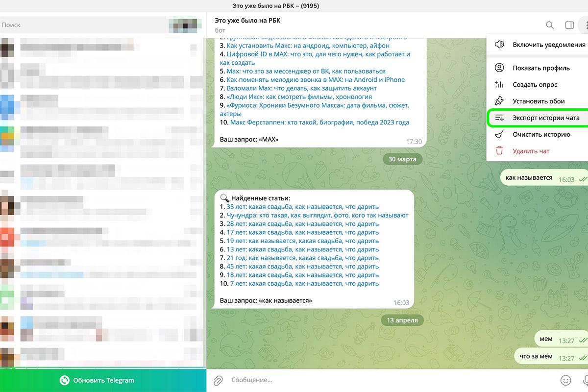The height and width of the screenshot is (392, 588).
Task: Choose Установить обои menu item
Action: coord(539,101)
